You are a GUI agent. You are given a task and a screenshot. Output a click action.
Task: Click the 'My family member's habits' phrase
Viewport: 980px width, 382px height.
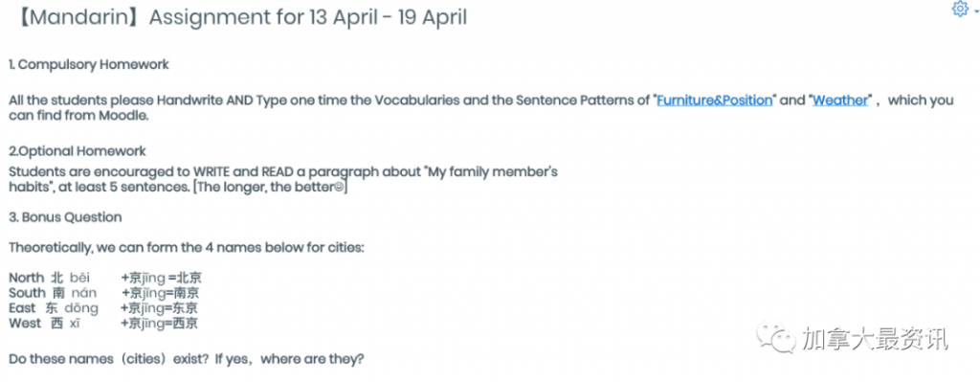[x=283, y=179]
